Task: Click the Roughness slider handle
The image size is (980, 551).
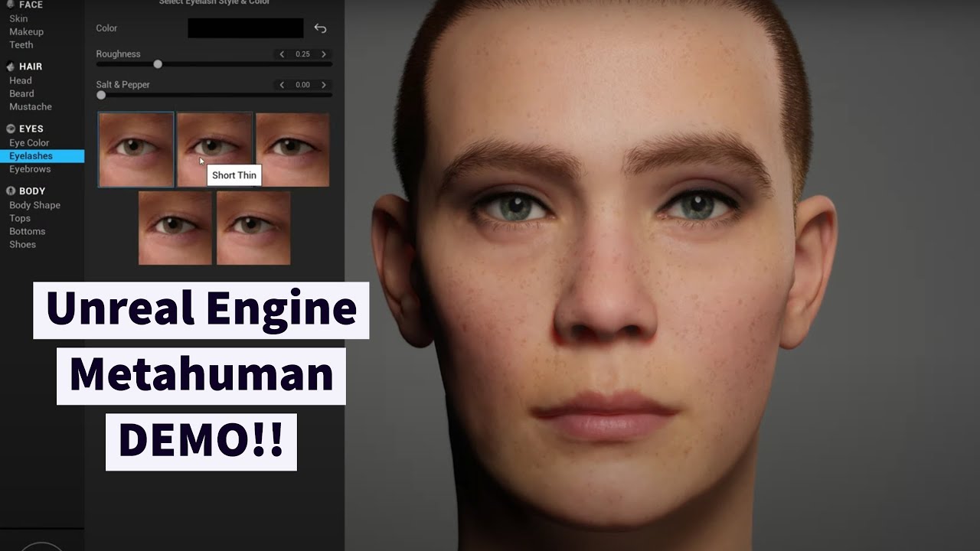Action: (x=158, y=64)
